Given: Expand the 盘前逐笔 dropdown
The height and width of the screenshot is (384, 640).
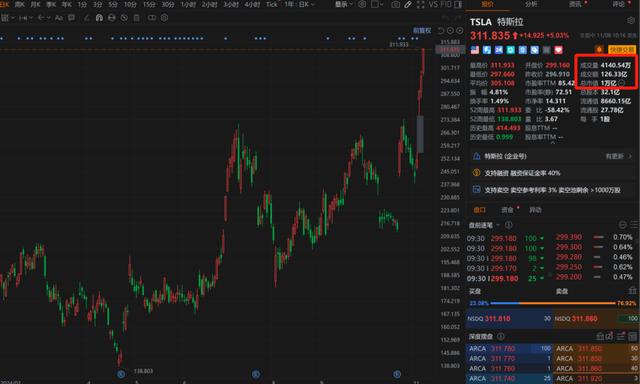Looking at the screenshot, I should pyautogui.click(x=484, y=225).
